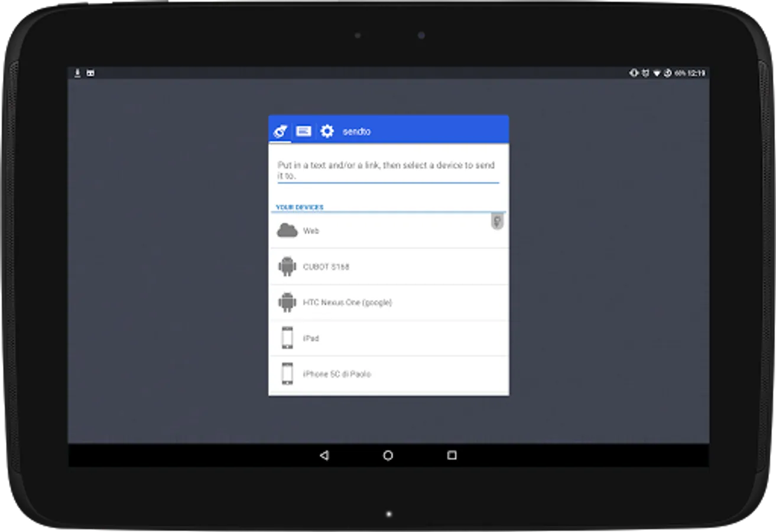Tap the text and link input field
The height and width of the screenshot is (532, 776).
[x=388, y=170]
